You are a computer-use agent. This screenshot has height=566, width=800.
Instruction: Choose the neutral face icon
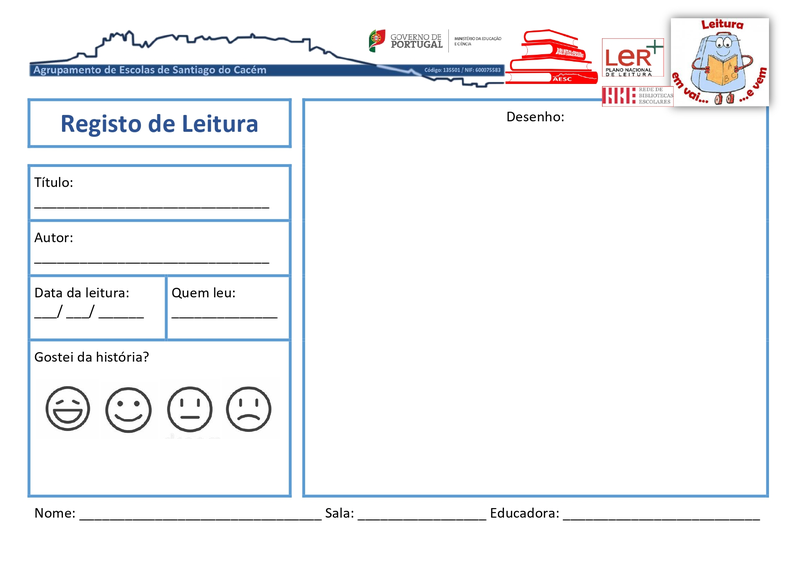(189, 409)
